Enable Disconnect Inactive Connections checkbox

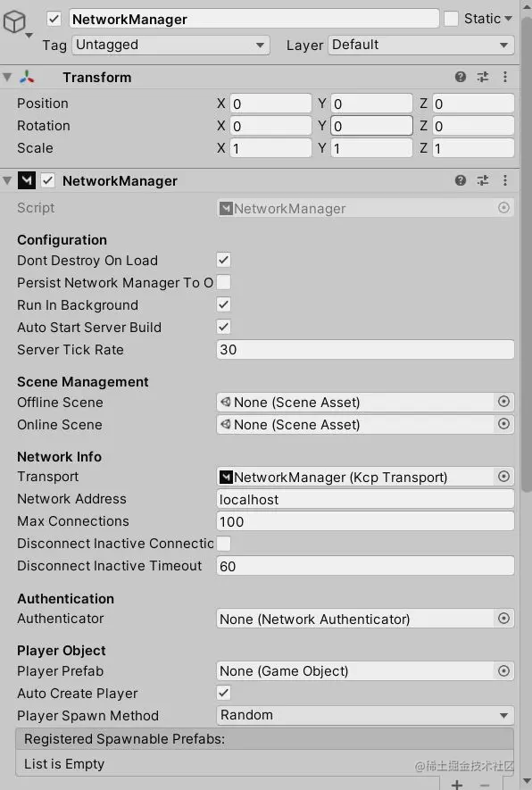[224, 543]
